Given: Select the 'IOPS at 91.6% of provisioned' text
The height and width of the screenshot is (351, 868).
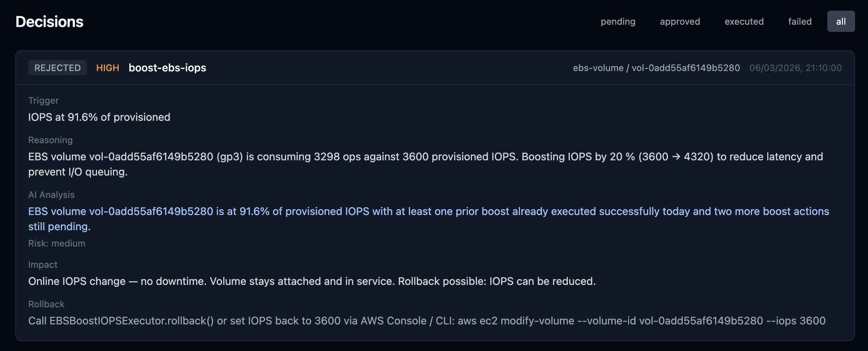Looking at the screenshot, I should [99, 117].
